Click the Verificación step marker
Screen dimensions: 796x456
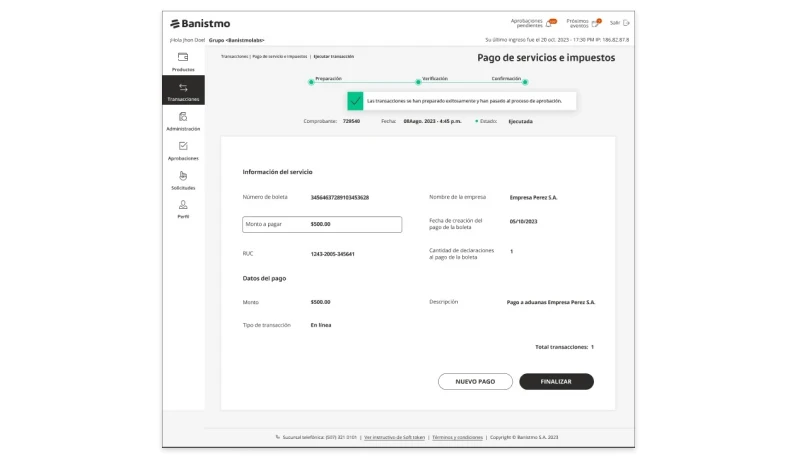click(x=418, y=82)
